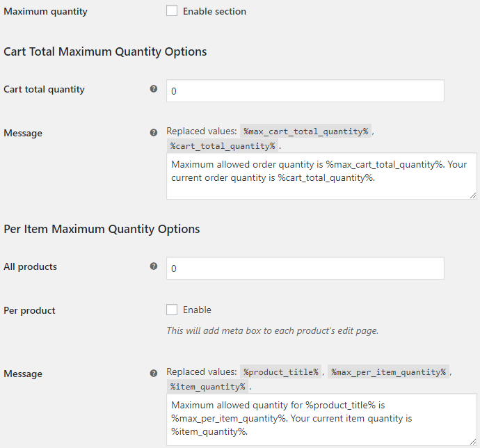Image resolution: width=480 pixels, height=448 pixels.
Task: Click into the maximum allowed order quantity textarea
Action: (x=321, y=176)
